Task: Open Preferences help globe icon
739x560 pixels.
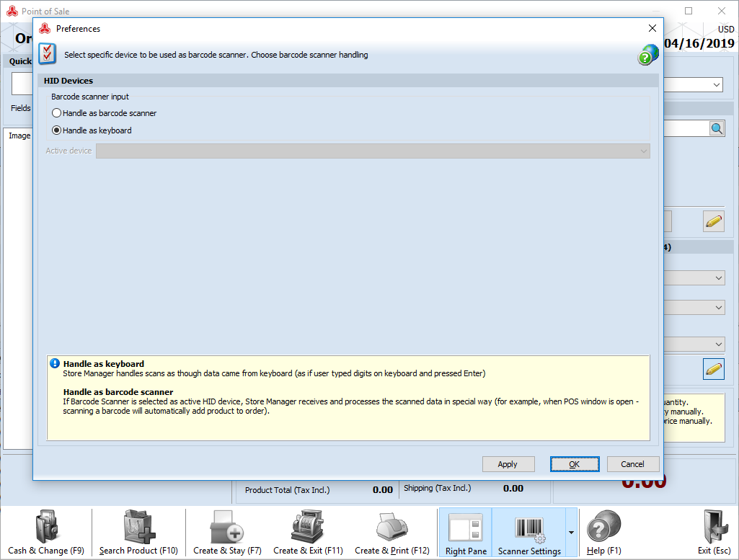Action: coord(648,55)
